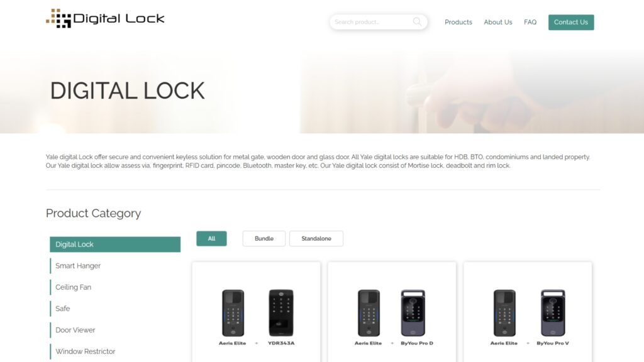Select the All filter
The width and height of the screenshot is (644, 362).
click(x=211, y=238)
